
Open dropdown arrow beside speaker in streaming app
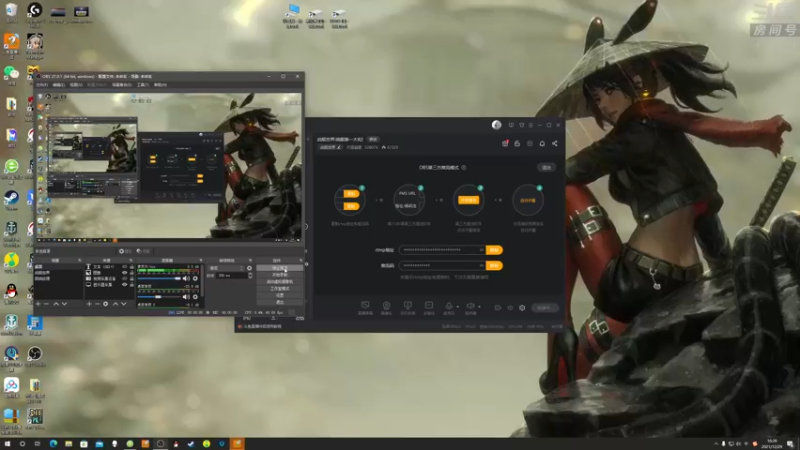coord(479,307)
